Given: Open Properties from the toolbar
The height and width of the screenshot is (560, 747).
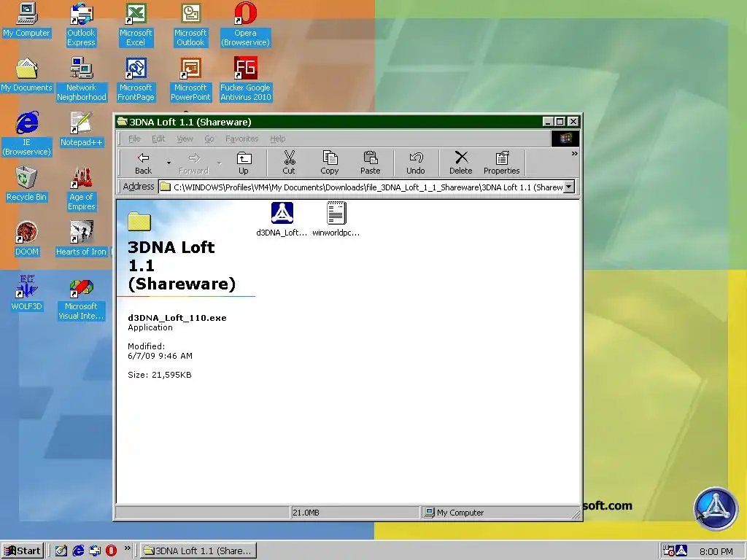Looking at the screenshot, I should point(501,163).
